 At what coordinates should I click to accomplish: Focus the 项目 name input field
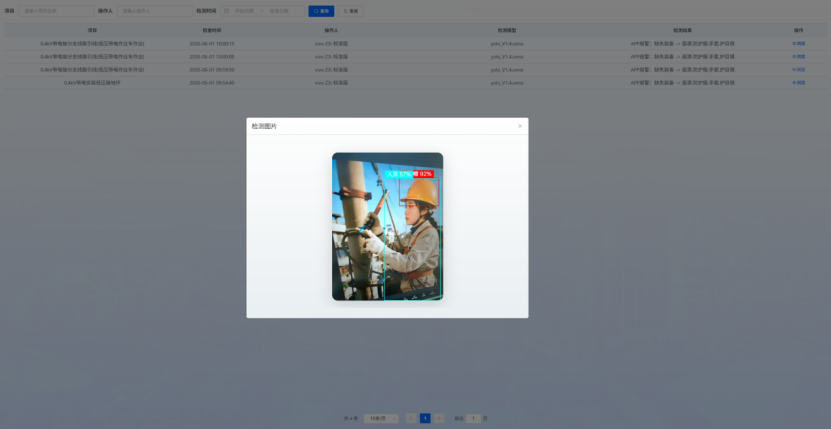point(57,11)
